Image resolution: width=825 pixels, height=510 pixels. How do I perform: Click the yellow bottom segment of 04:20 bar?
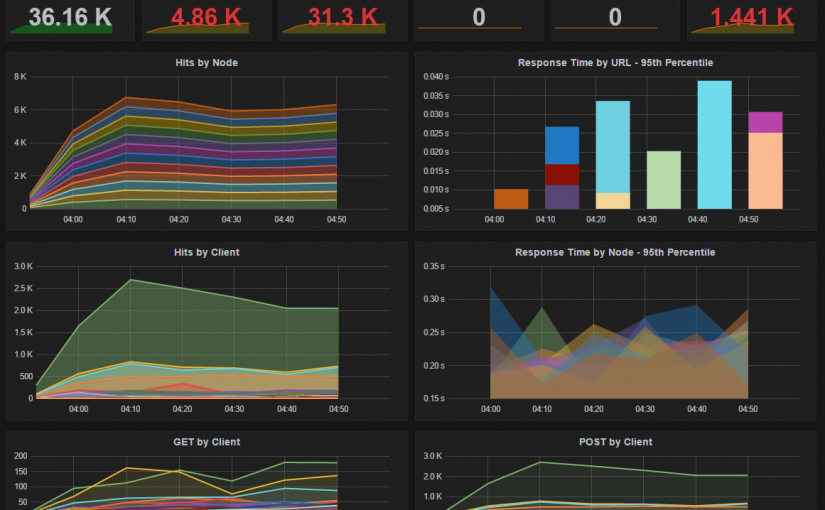[x=612, y=200]
